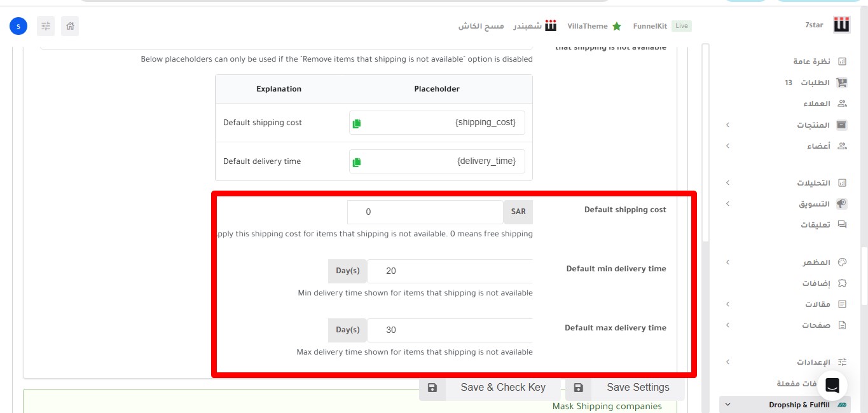
Task: Expand the المنتجات sidebar submenu arrow
Action: 728,125
